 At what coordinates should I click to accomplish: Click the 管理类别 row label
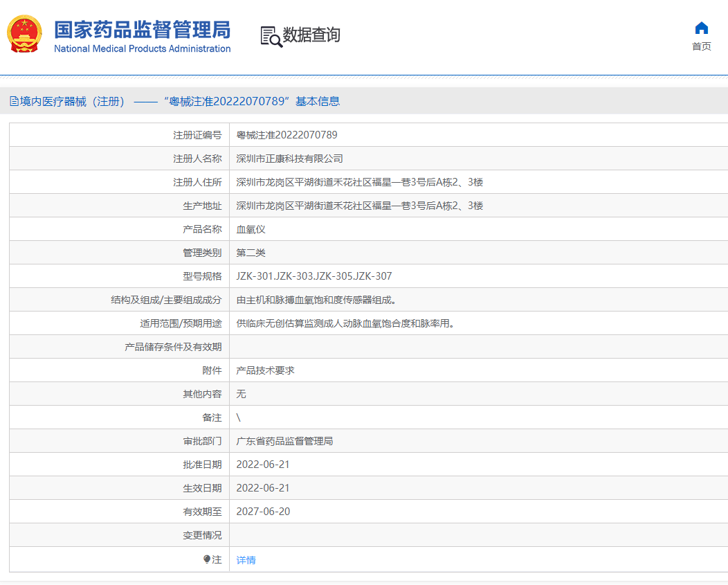(203, 253)
